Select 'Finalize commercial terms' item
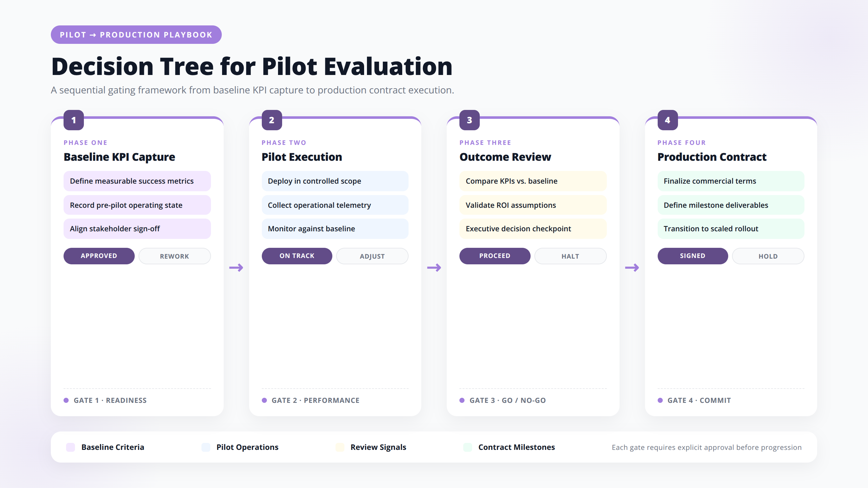The height and width of the screenshot is (488, 868). click(x=731, y=181)
